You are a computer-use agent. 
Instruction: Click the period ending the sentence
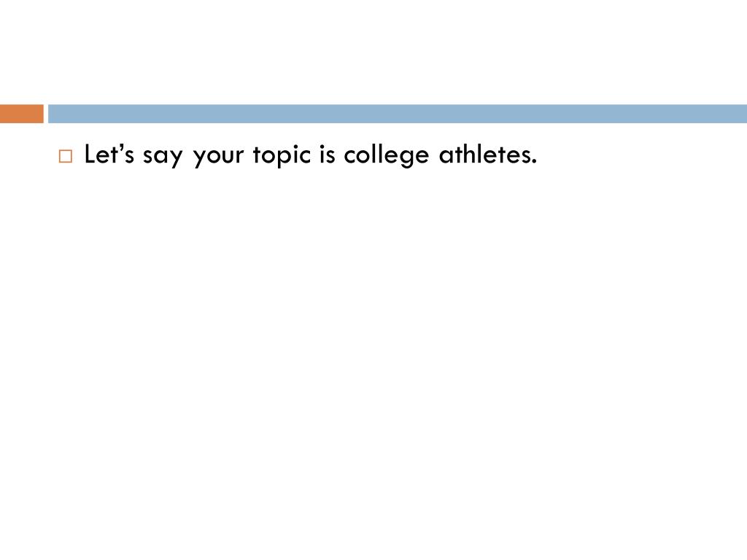tap(534, 163)
